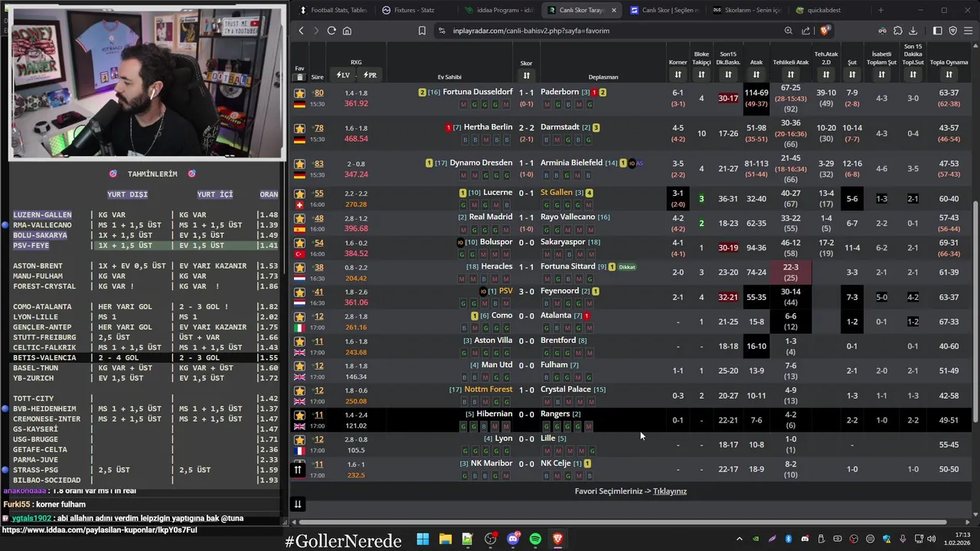This screenshot has height=551, width=980.
Task: Open the browser downloads panel
Action: (913, 31)
